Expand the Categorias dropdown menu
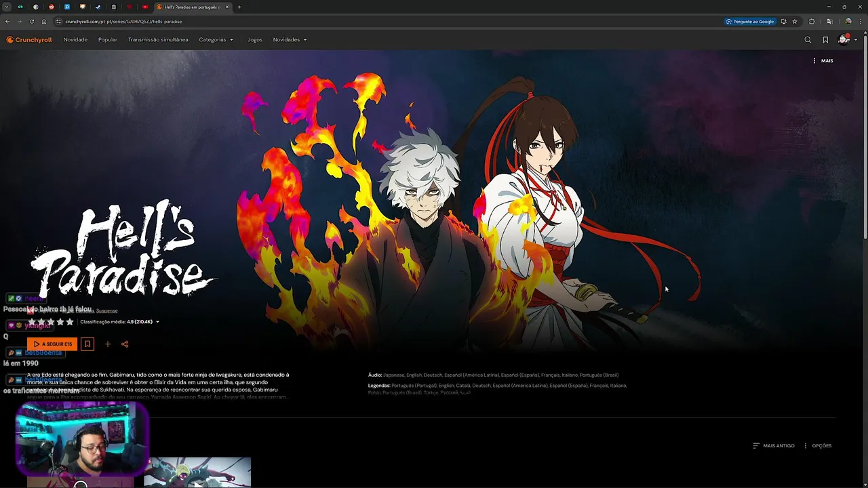The width and height of the screenshot is (868, 488). click(x=216, y=40)
